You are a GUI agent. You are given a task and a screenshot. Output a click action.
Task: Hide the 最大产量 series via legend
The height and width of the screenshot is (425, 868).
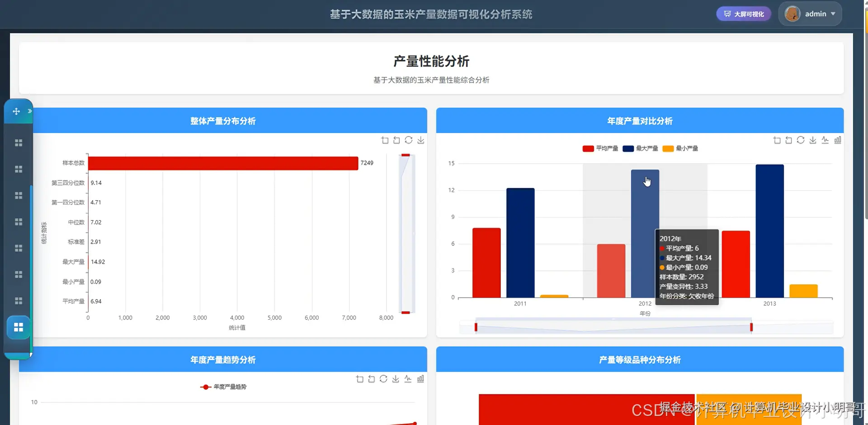coord(640,148)
